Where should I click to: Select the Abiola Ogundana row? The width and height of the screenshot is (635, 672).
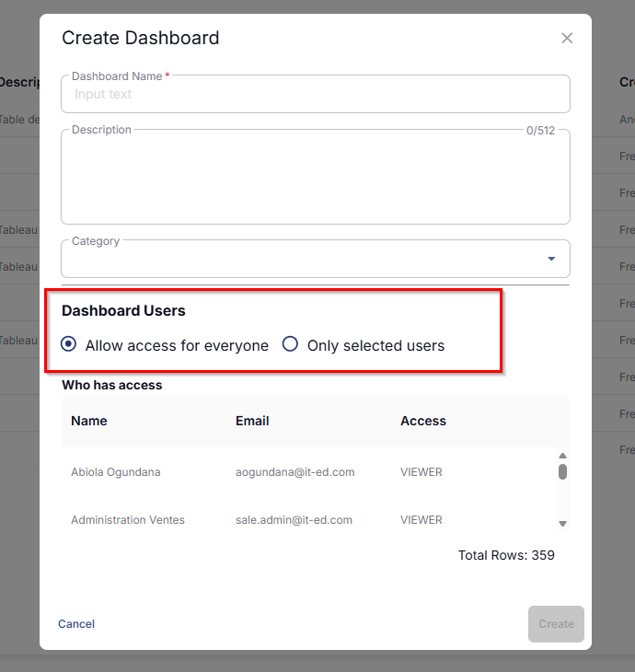click(x=116, y=472)
